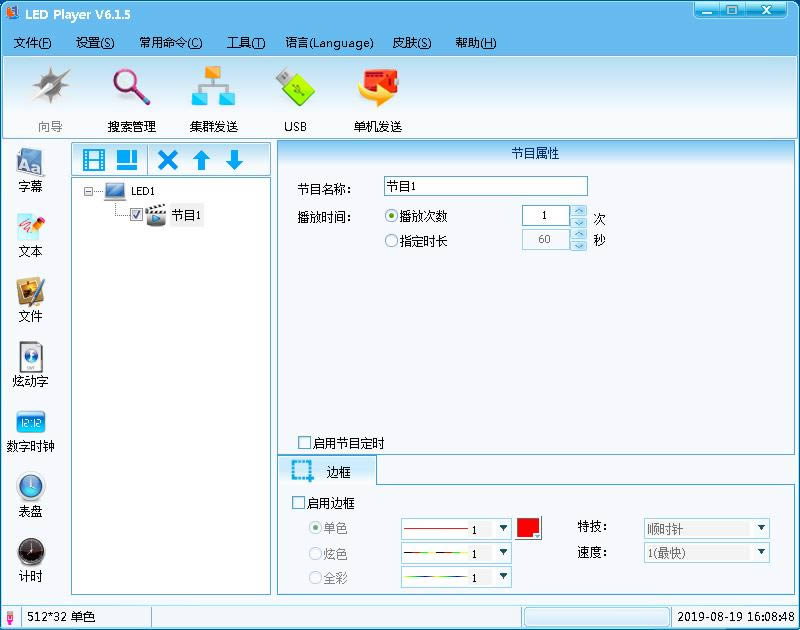Choose 单色 border radio option
The width and height of the screenshot is (800, 630).
315,527
